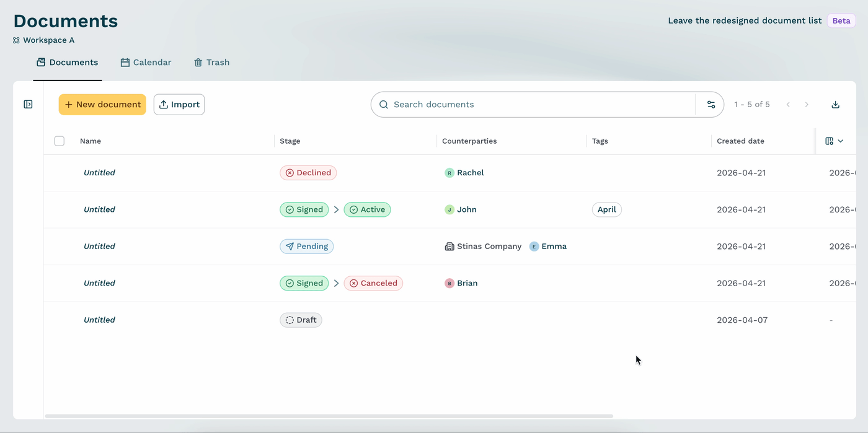This screenshot has height=433, width=868.
Task: Click the Stage column header
Action: click(x=290, y=141)
